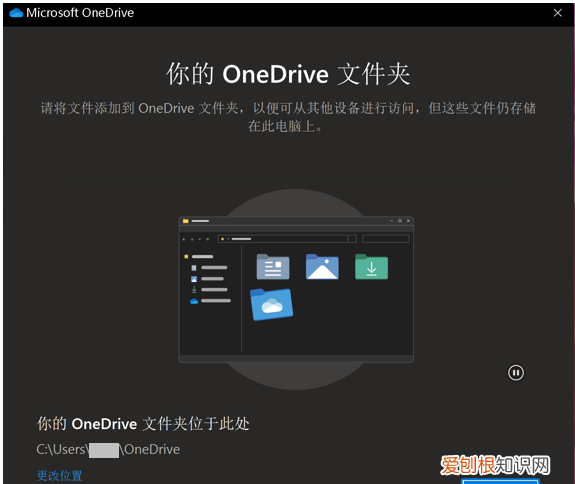Image resolution: width=575 pixels, height=484 pixels.
Task: Click the blue button at the bottom right
Action: coord(501,481)
